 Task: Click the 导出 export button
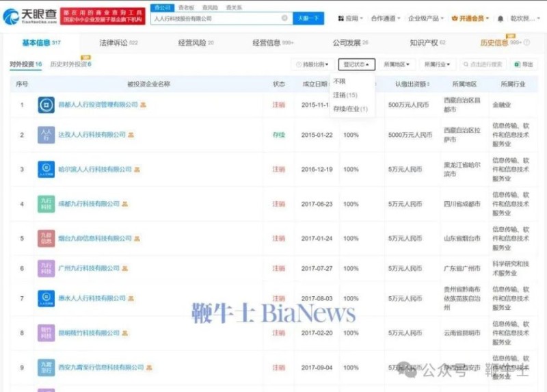(x=524, y=64)
